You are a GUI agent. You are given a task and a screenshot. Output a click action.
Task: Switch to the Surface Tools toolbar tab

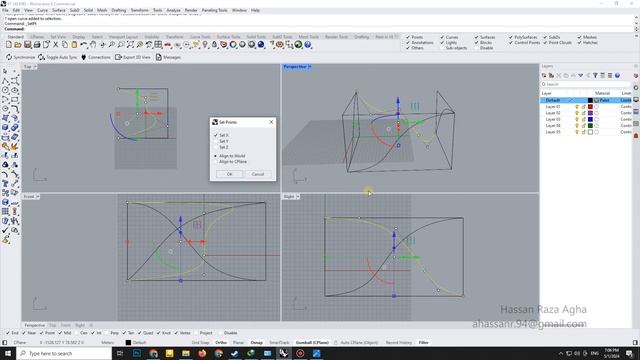[229, 37]
